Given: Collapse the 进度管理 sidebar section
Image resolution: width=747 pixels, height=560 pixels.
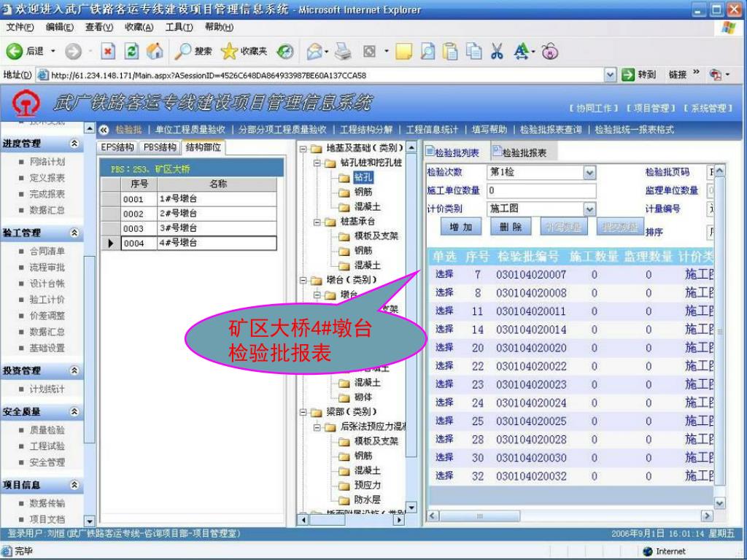Looking at the screenshot, I should (x=74, y=144).
